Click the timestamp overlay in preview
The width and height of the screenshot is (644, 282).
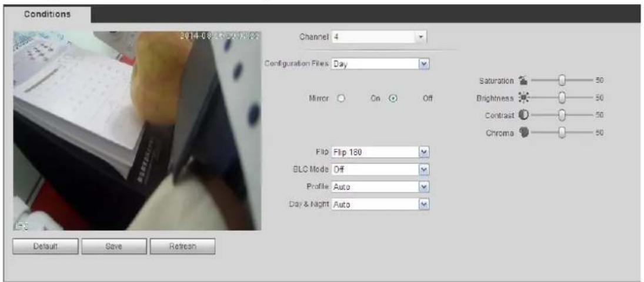(220, 36)
